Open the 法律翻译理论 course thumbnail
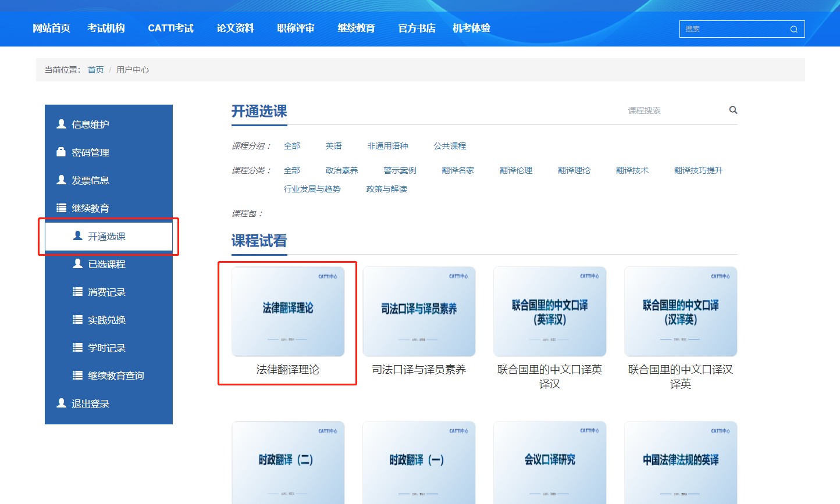Screen dimensions: 840x504 click(288, 312)
